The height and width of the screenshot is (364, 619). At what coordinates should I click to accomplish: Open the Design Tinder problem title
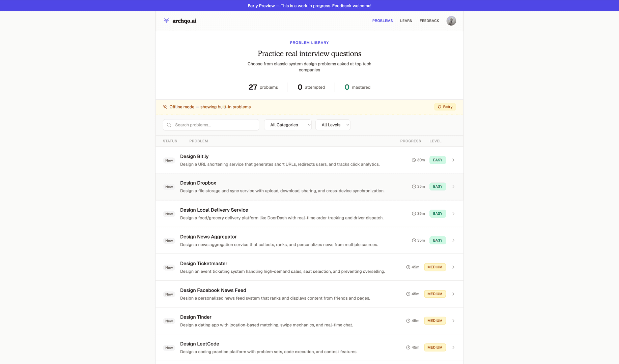click(196, 317)
